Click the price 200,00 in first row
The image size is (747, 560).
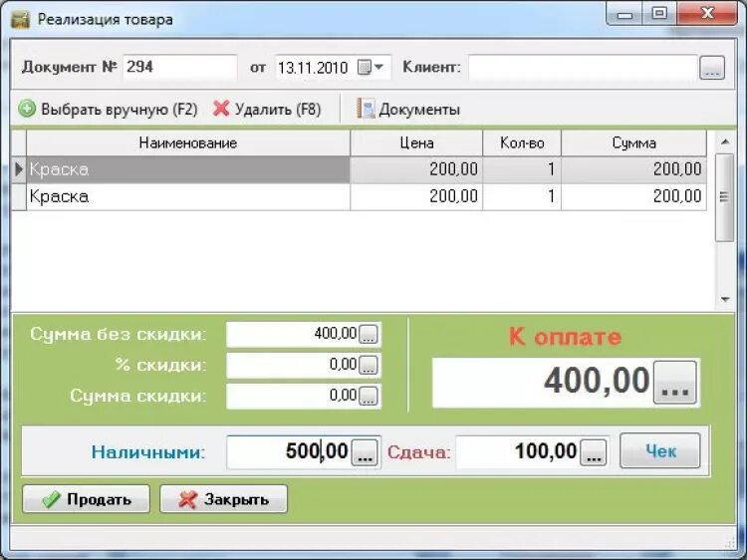tap(416, 169)
